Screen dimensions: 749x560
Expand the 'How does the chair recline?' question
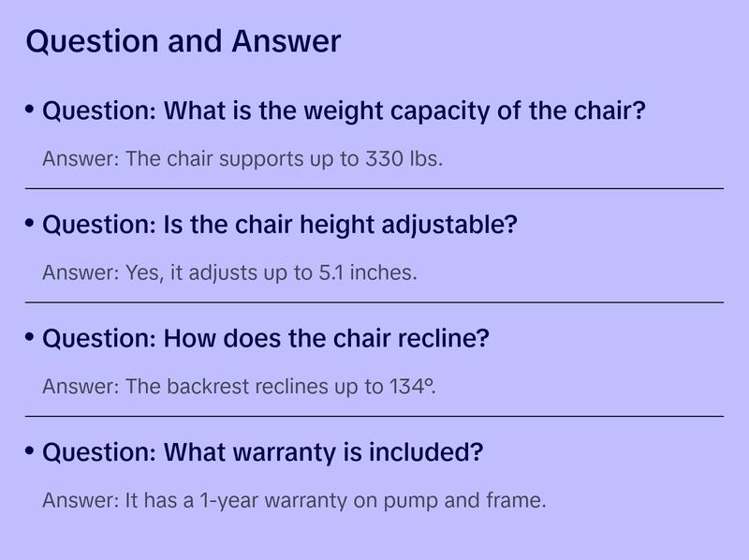tap(266, 339)
